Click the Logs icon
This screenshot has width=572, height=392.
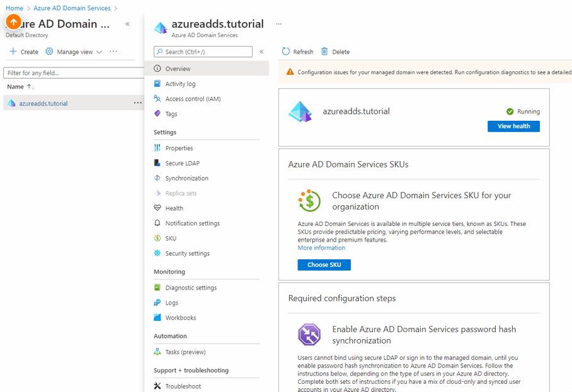pos(157,303)
